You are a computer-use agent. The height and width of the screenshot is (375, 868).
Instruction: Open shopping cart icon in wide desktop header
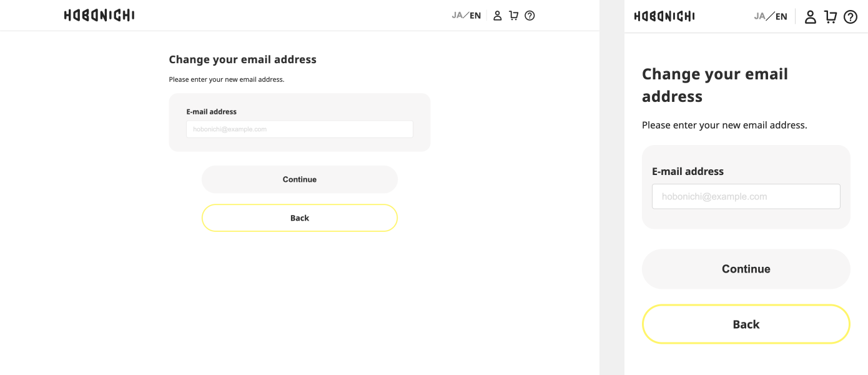point(513,16)
